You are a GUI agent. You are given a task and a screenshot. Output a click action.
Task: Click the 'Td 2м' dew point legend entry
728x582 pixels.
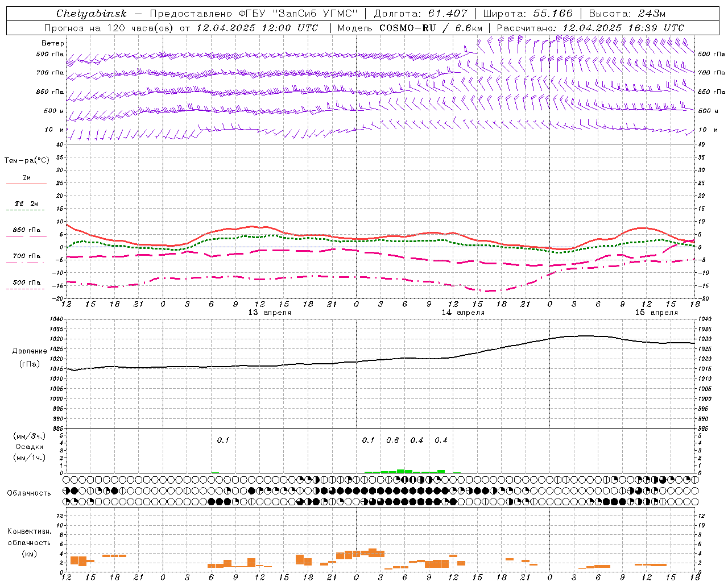[26, 203]
